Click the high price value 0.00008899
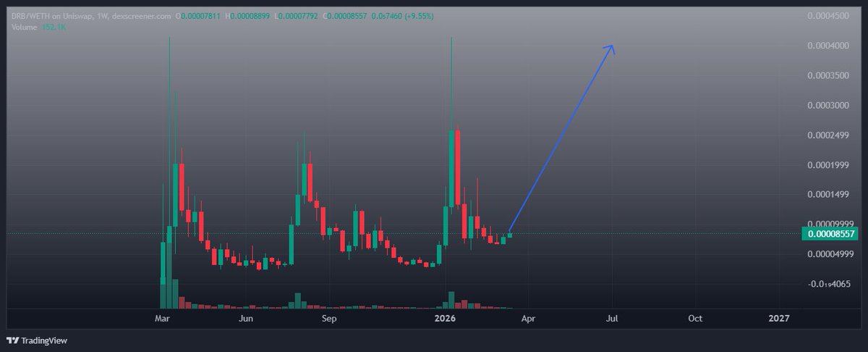 click(x=250, y=15)
